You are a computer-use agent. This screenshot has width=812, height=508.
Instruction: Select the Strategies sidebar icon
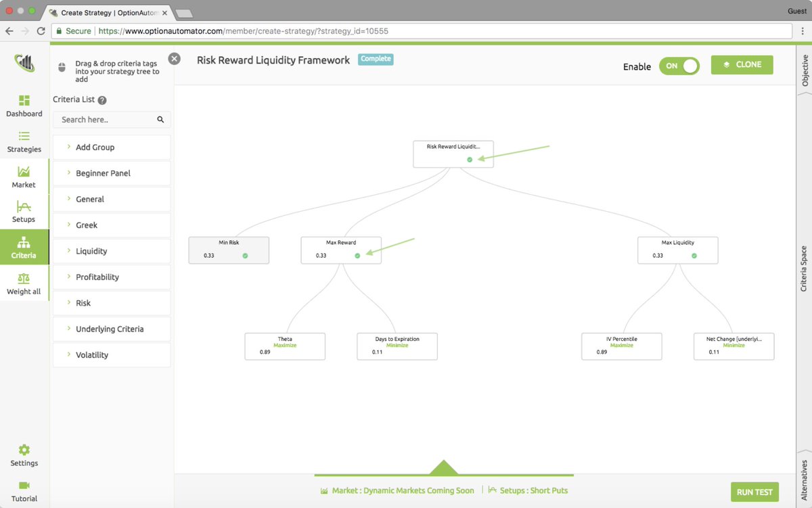24,142
